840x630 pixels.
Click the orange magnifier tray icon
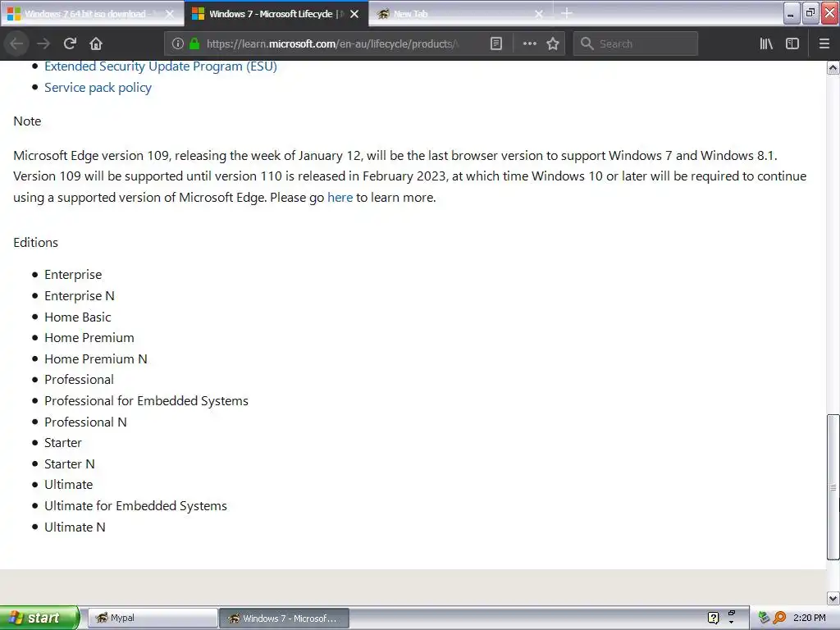pyautogui.click(x=779, y=618)
